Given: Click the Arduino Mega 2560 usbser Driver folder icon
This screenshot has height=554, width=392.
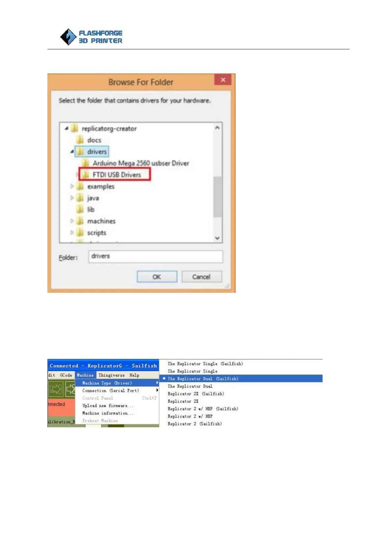Looking at the screenshot, I should tap(86, 163).
